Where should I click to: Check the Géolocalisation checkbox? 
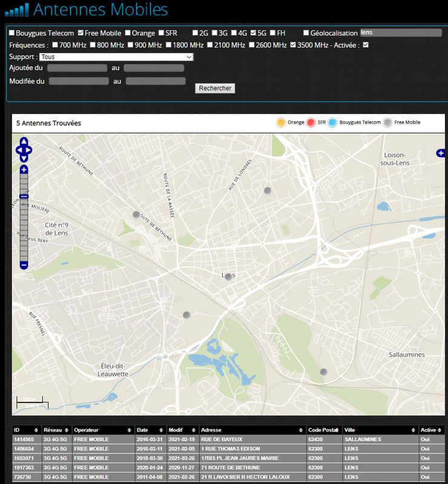[306, 33]
